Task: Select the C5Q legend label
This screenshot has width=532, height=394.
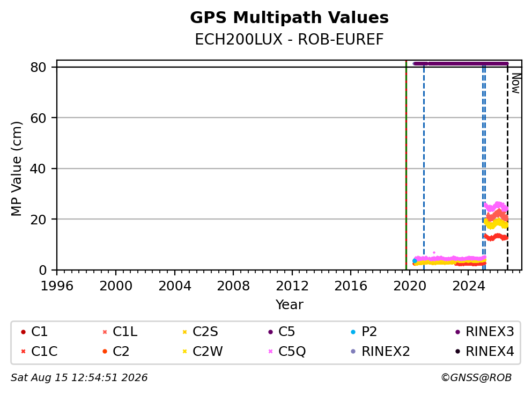Action: point(292,351)
